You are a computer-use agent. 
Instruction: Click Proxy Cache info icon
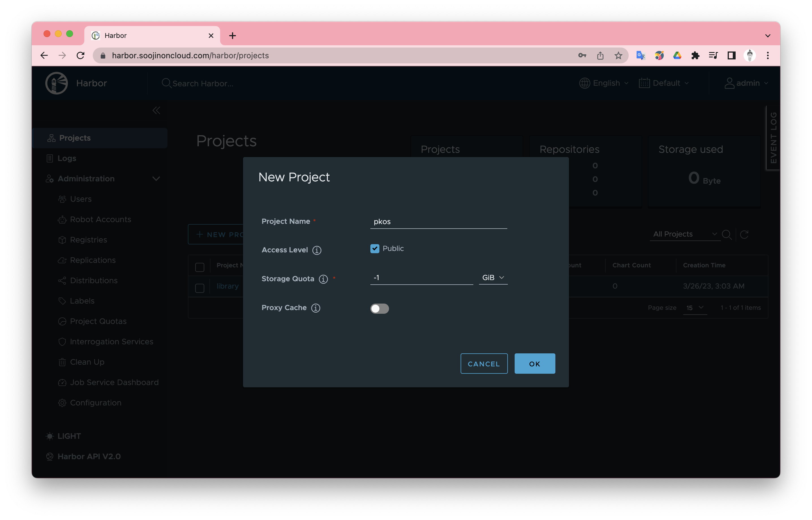coord(315,308)
